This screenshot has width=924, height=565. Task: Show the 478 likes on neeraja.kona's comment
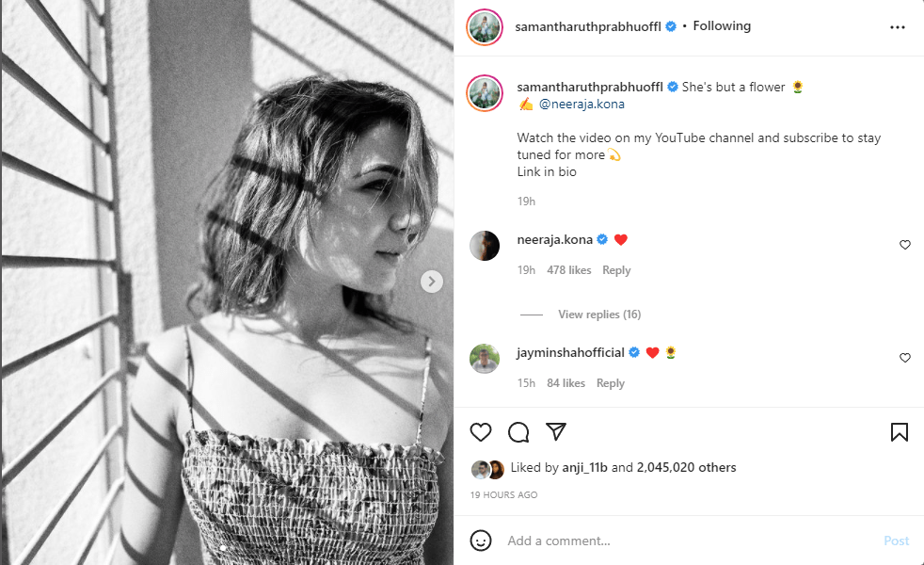[568, 270]
